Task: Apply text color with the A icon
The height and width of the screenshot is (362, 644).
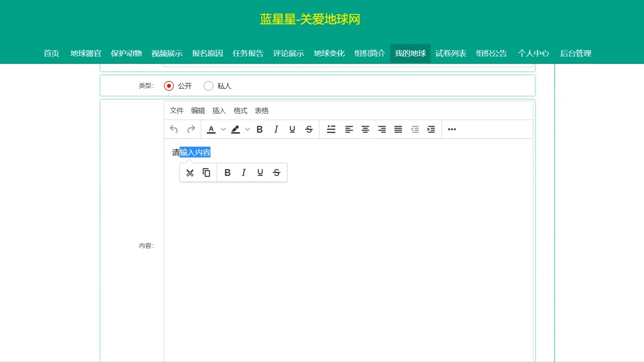Action: point(211,129)
